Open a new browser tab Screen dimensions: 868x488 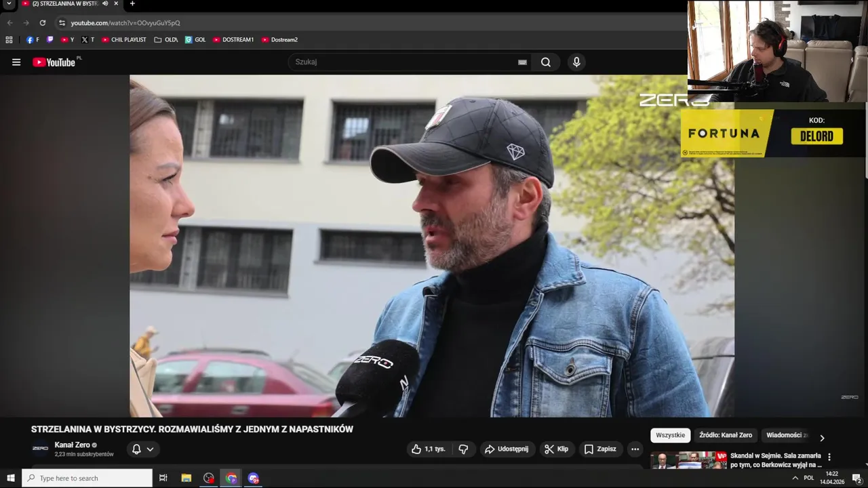[132, 4]
